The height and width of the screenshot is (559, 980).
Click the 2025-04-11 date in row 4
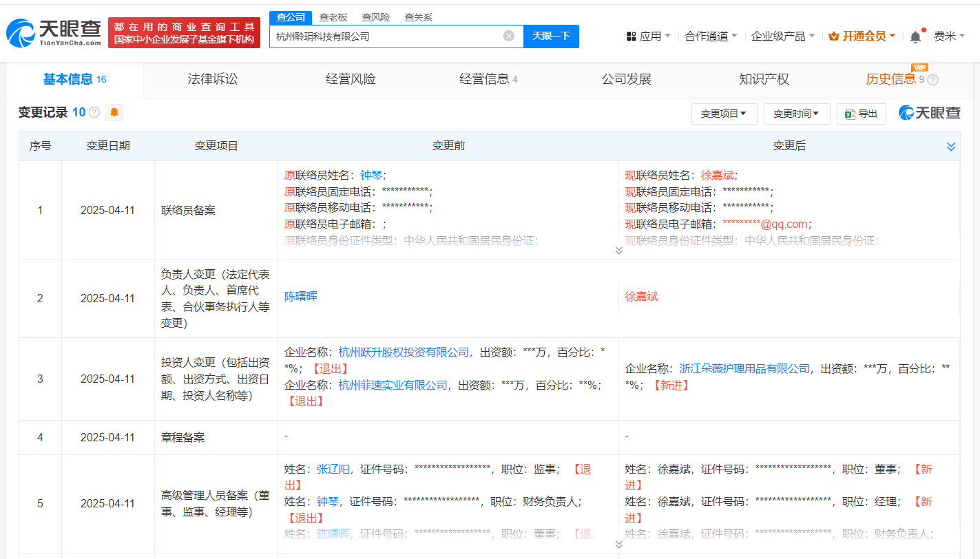point(107,437)
